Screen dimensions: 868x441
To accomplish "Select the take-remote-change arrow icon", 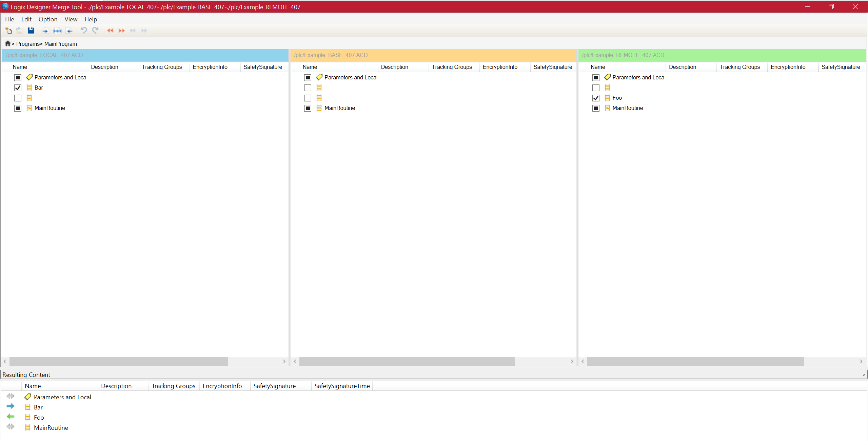I will tap(69, 31).
